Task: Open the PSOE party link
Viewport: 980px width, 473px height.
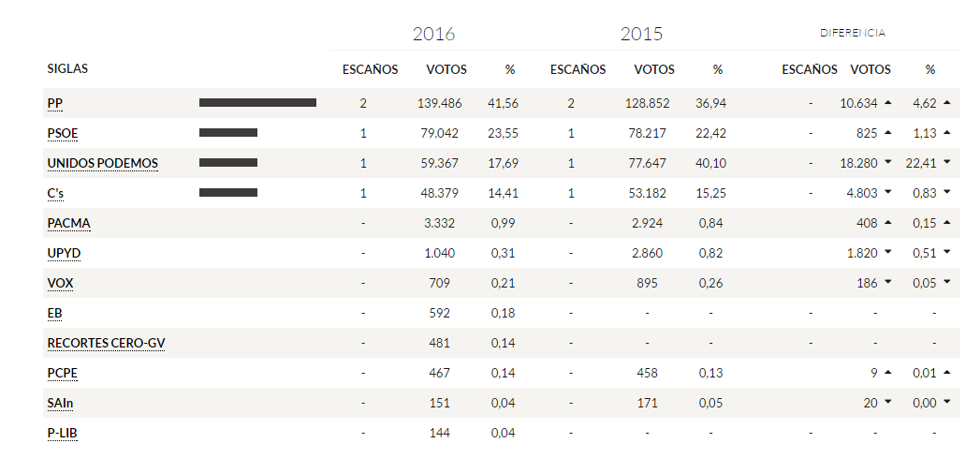Action: point(63,133)
